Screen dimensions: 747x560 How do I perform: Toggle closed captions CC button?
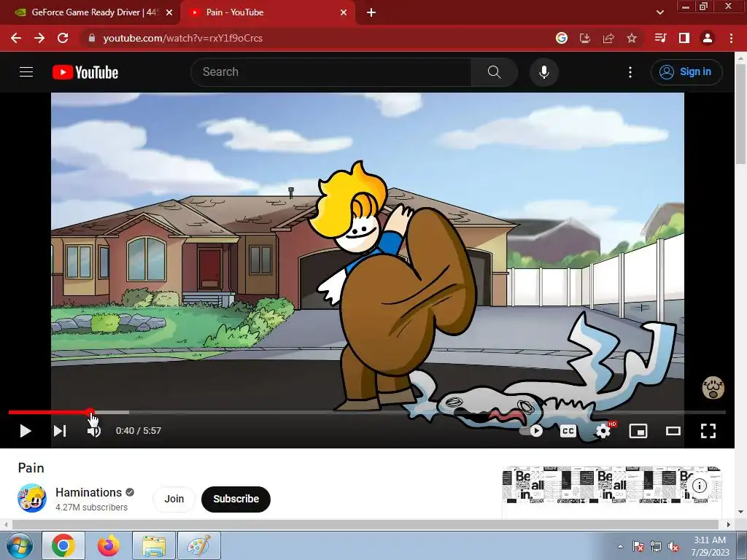pyautogui.click(x=568, y=431)
